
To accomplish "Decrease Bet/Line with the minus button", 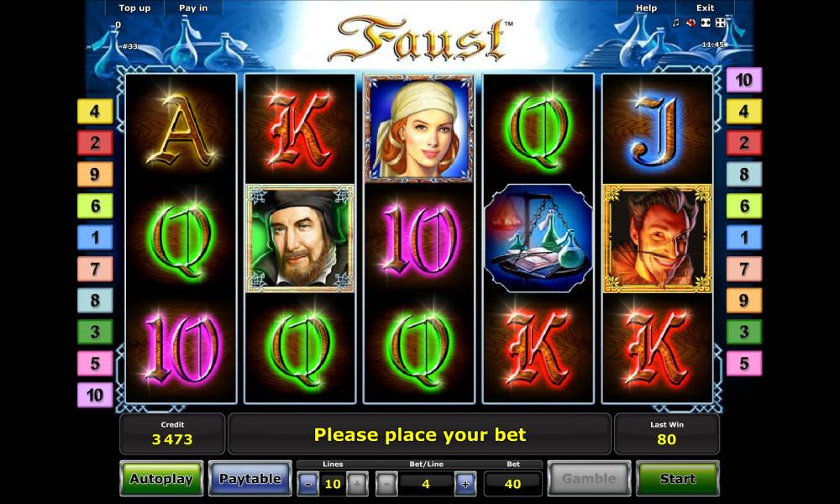I will [386, 484].
